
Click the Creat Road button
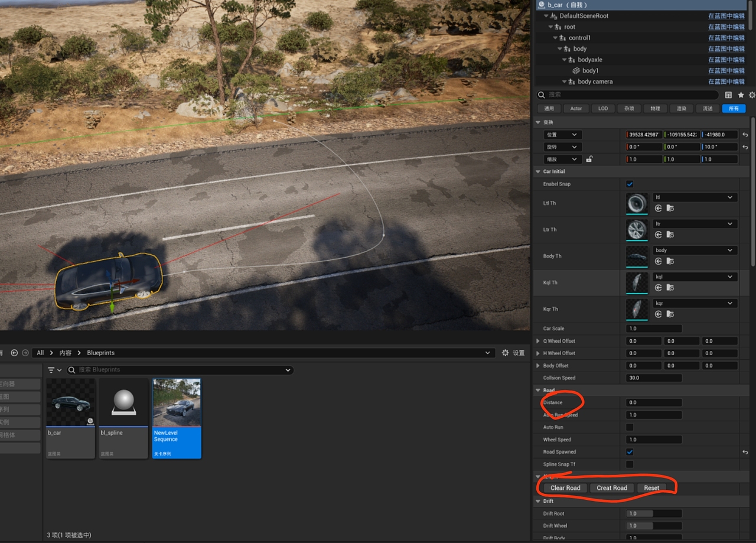612,488
